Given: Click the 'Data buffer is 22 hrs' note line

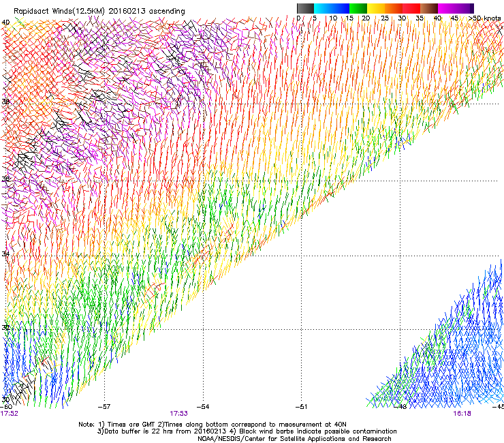Looking at the screenshot, I should [x=247, y=431].
